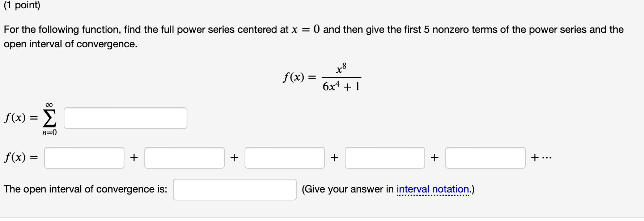Click the fourth term answer box
Image resolution: width=644 pixels, height=221 pixels.
click(x=385, y=157)
